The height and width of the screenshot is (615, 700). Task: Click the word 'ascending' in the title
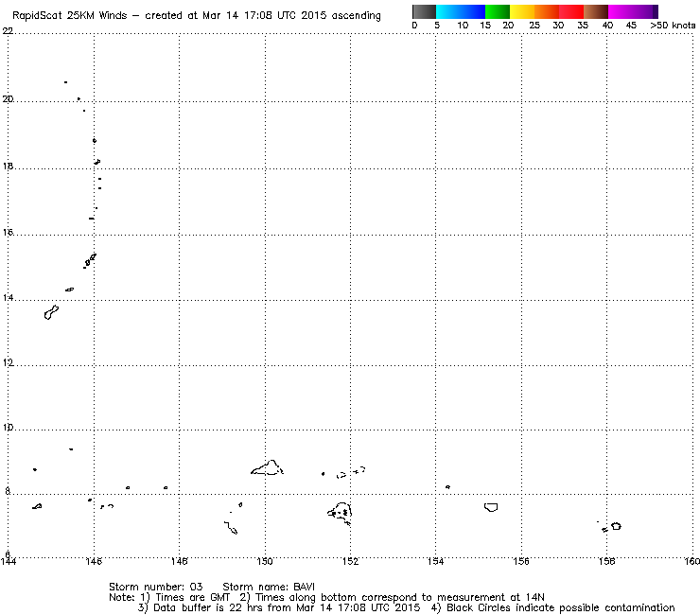coord(357,16)
